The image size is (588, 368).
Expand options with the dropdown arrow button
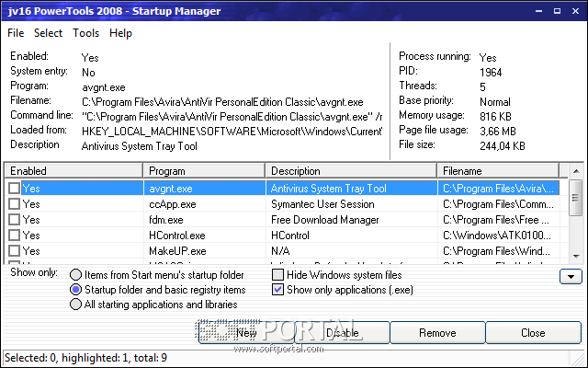(571, 277)
